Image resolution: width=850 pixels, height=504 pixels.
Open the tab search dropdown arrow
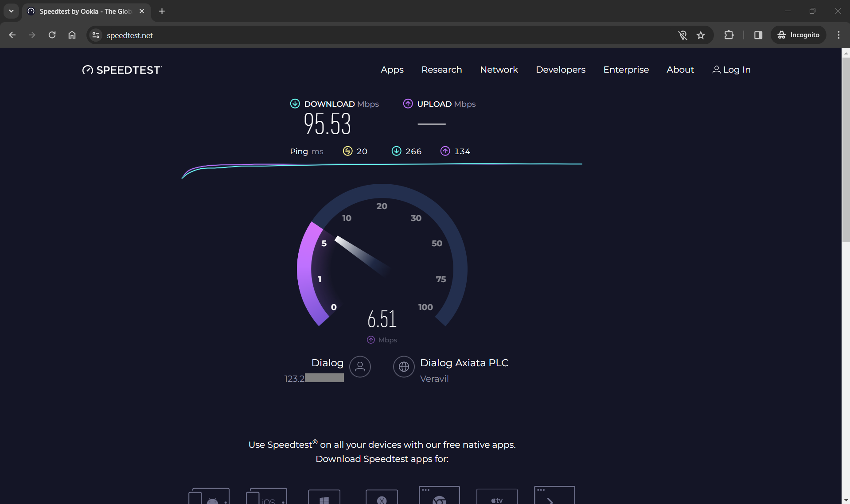(11, 11)
